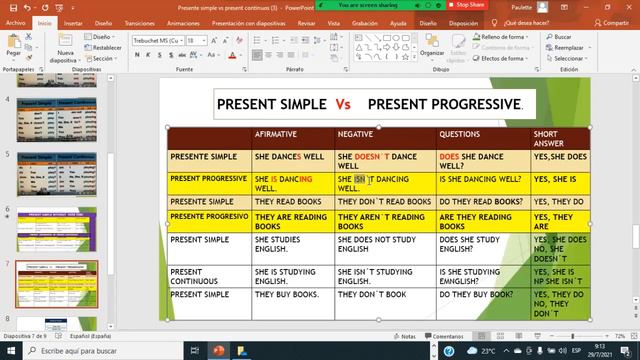Image resolution: width=640 pixels, height=360 pixels.
Task: Decrease font size with the smaller A icon
Action: pyautogui.click(x=226, y=40)
